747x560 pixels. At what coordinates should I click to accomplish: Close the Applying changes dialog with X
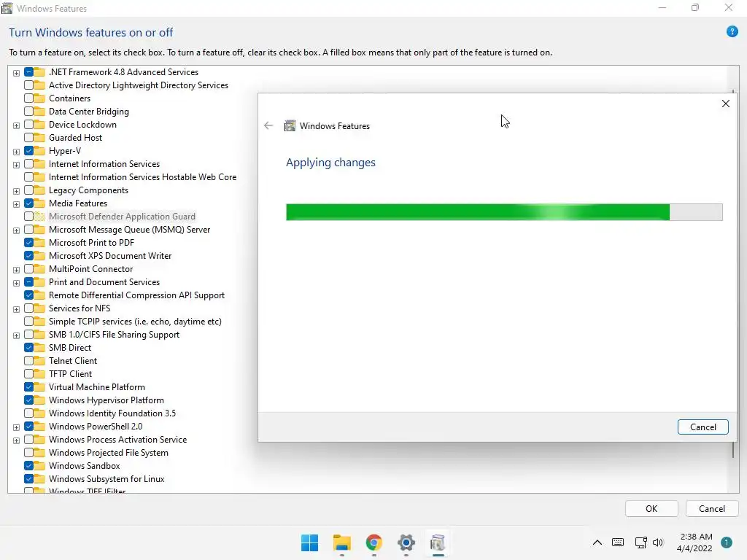coord(725,104)
